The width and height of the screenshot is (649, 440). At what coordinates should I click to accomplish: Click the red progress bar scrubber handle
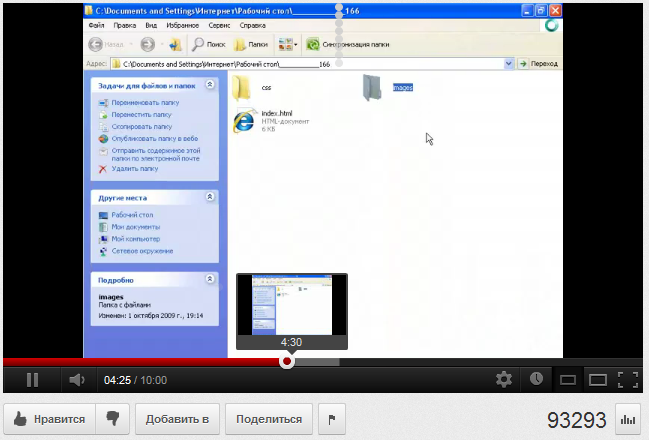point(286,362)
